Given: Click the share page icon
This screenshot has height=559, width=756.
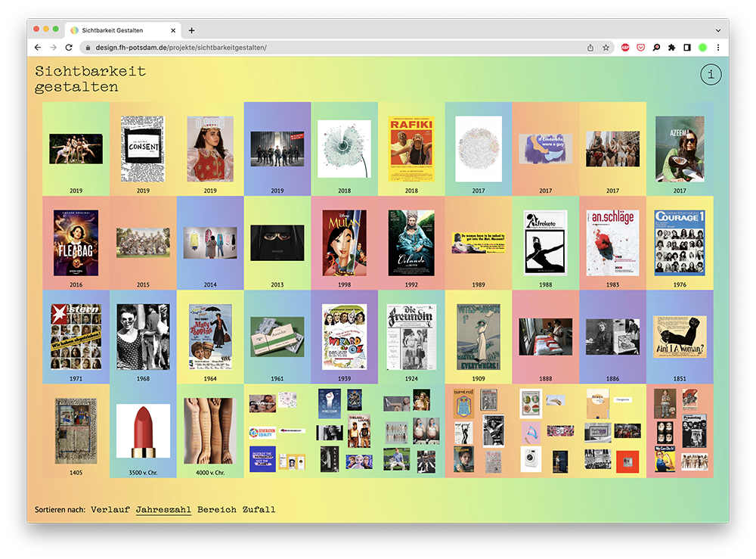Looking at the screenshot, I should (x=590, y=48).
